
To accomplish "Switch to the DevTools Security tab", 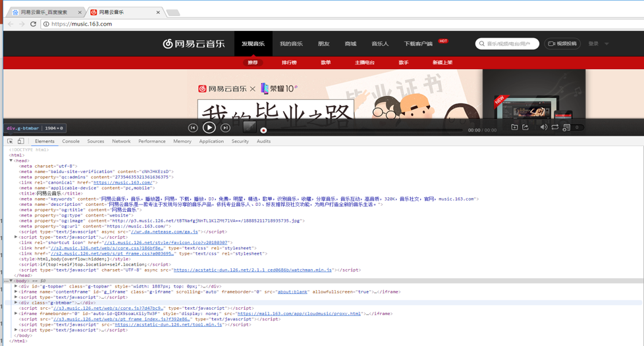I will click(240, 141).
